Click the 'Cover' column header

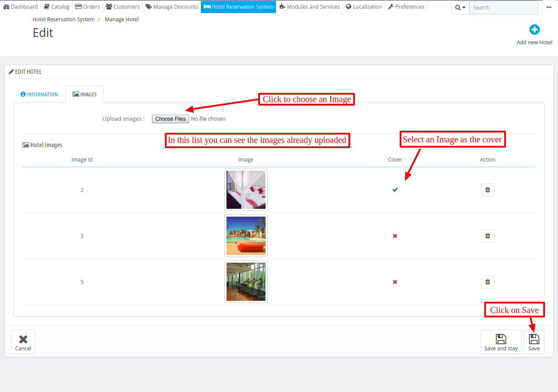(395, 159)
